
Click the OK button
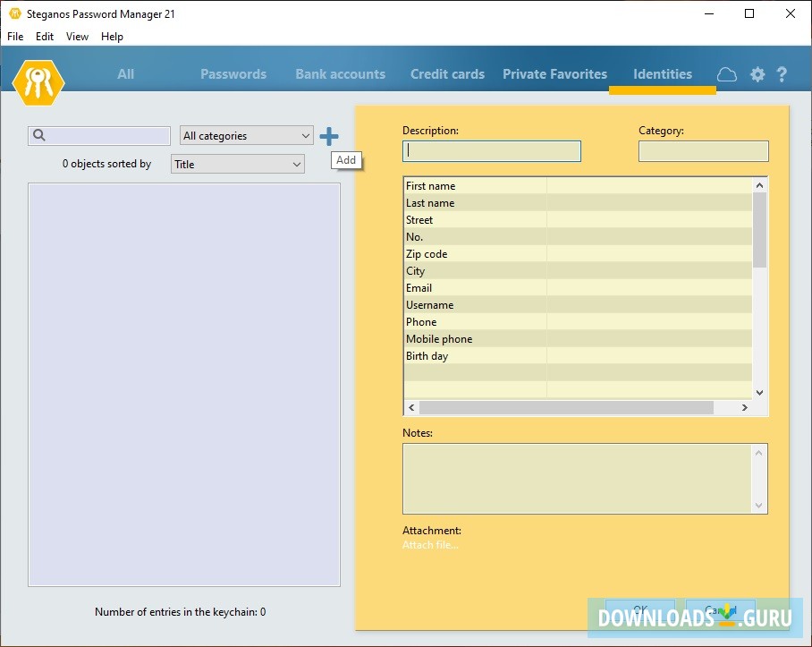pos(639,609)
